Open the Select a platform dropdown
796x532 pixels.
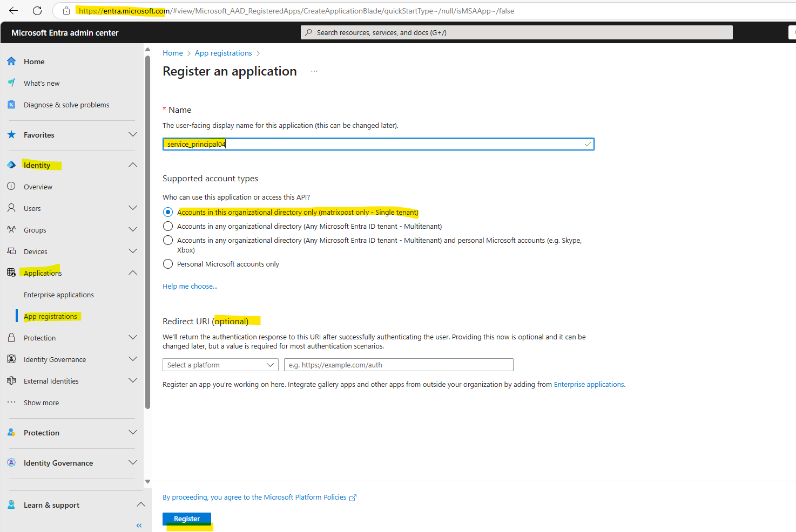click(220, 365)
